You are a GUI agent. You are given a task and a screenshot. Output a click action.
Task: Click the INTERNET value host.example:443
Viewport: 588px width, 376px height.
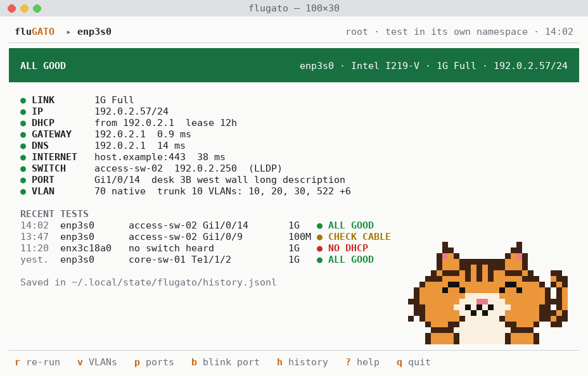coord(140,157)
